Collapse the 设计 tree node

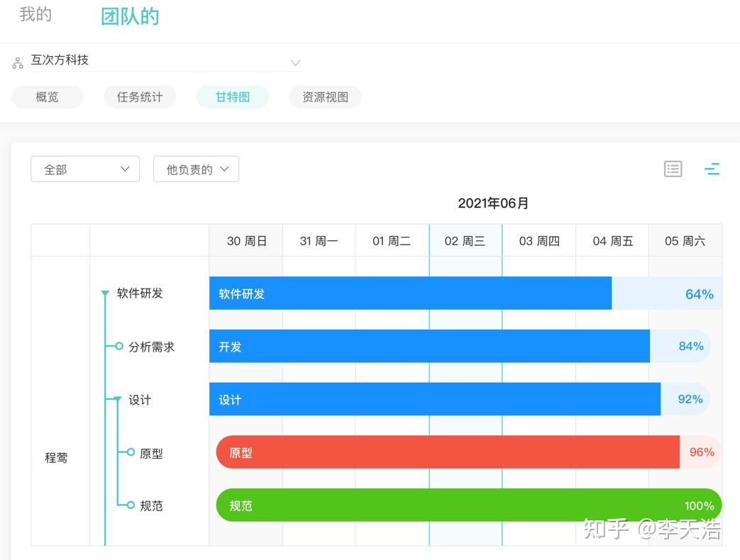tap(117, 400)
